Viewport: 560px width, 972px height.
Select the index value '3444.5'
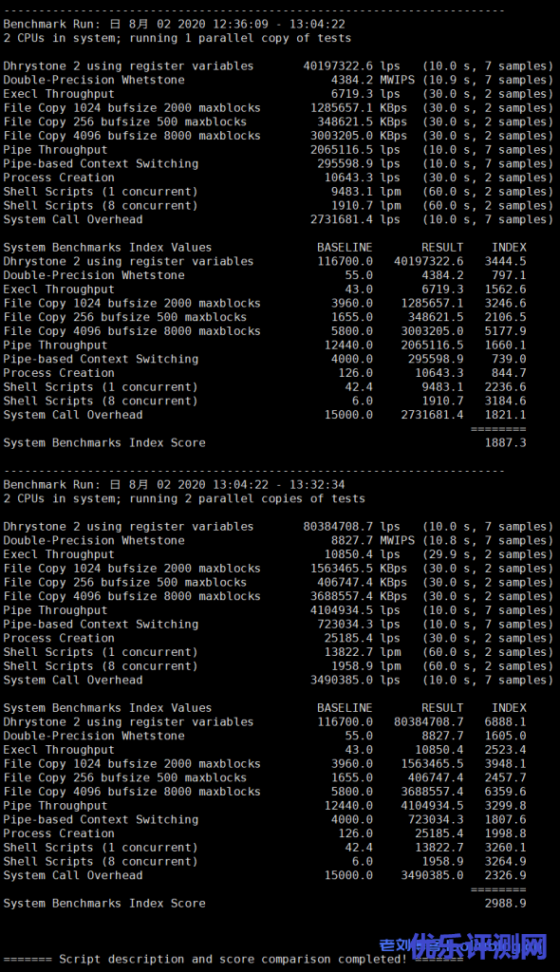[x=506, y=261]
